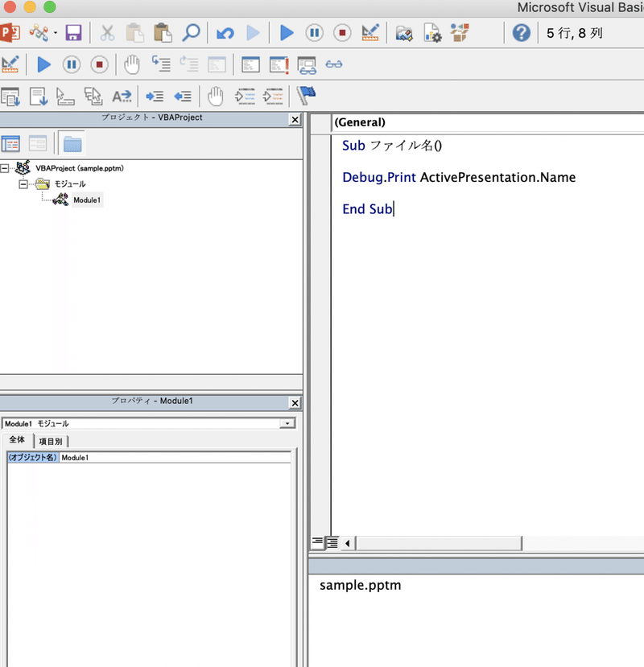Image resolution: width=644 pixels, height=667 pixels.
Task: Toggle breakpoint with the edit toolbar hand
Action: click(216, 96)
